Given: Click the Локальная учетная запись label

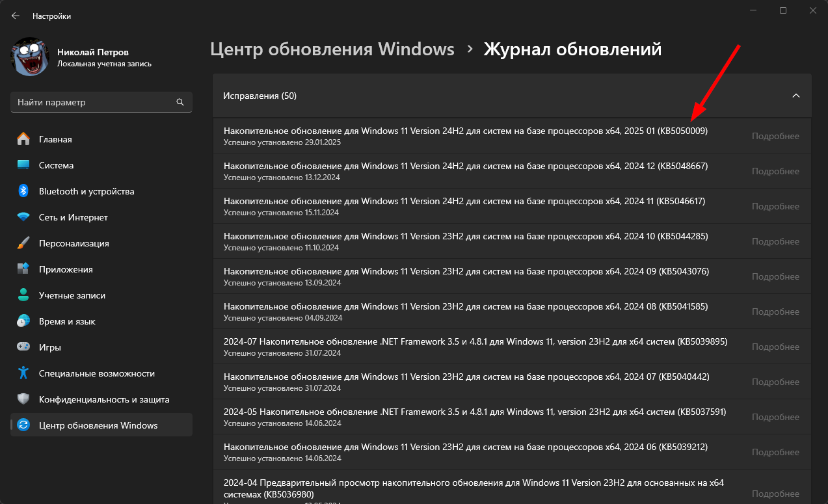Looking at the screenshot, I should [104, 64].
